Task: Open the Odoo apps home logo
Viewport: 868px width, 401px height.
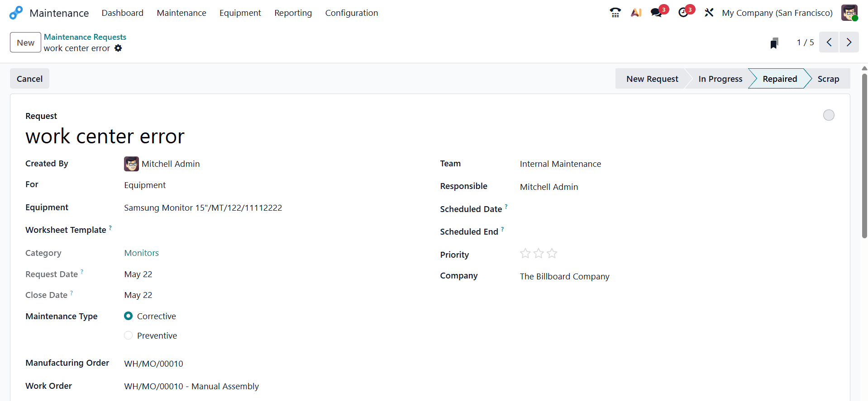Action: (x=16, y=13)
